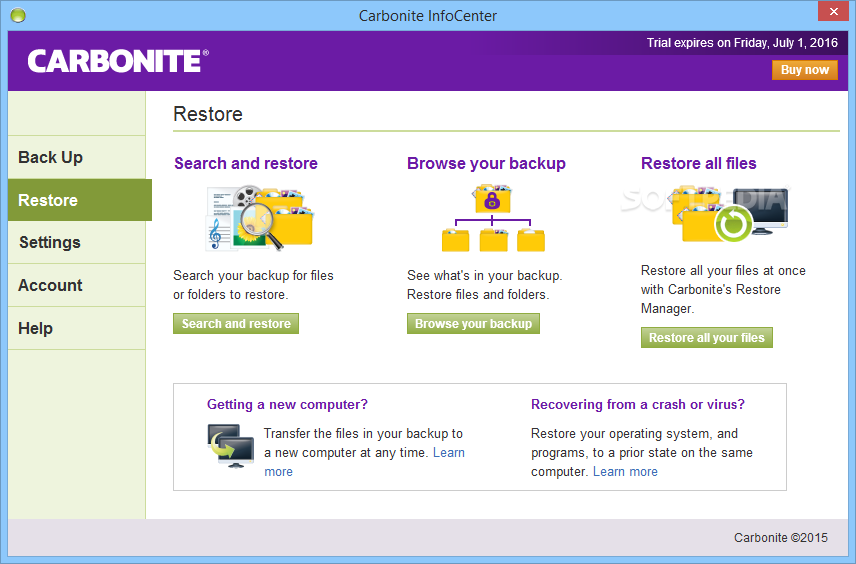Click the two-monitors transfer icon

[230, 446]
